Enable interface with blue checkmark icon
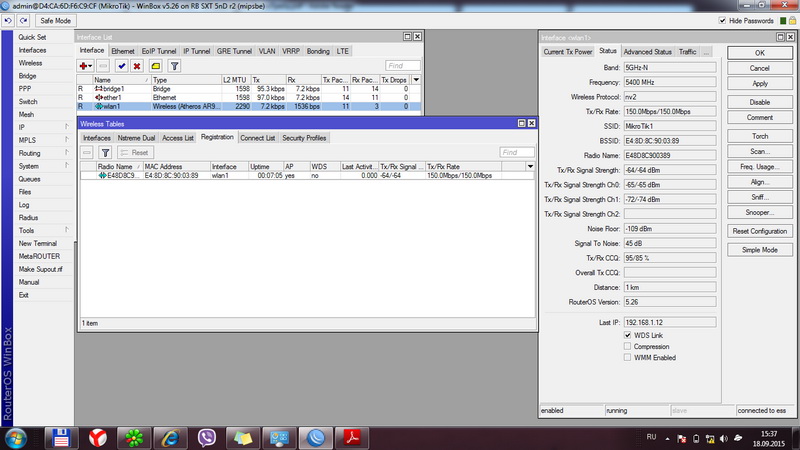Screen dimensions: 800x450 [x=121, y=66]
